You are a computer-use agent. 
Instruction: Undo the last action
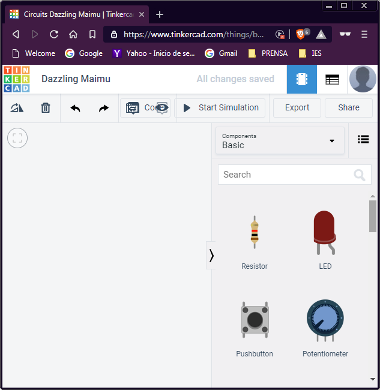pos(75,108)
